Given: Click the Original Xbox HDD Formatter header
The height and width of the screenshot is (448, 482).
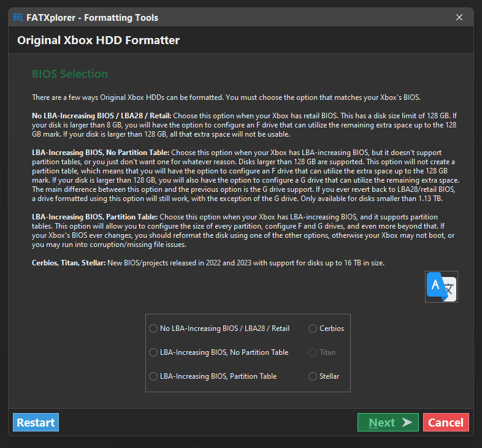Looking at the screenshot, I should coord(98,40).
